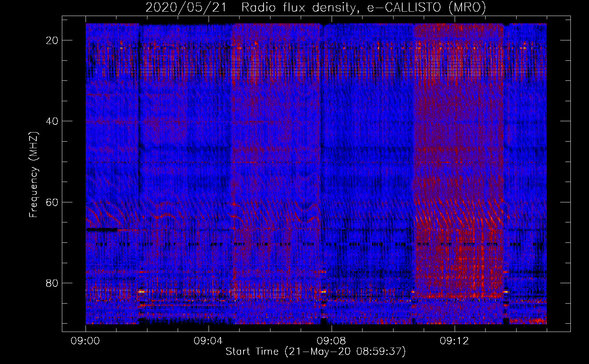
Task: Click the '09:12' time tick label
Action: (455, 341)
